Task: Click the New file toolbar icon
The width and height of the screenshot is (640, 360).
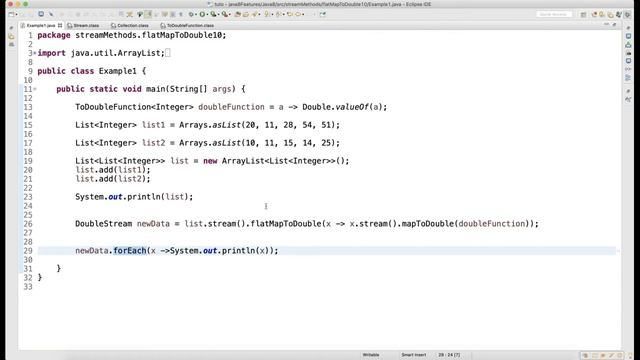Action: click(x=11, y=14)
